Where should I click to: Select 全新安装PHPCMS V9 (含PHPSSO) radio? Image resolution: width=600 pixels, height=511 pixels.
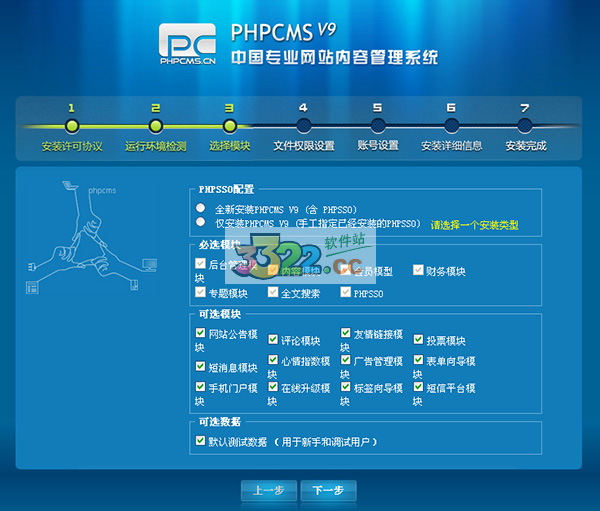pyautogui.click(x=200, y=208)
